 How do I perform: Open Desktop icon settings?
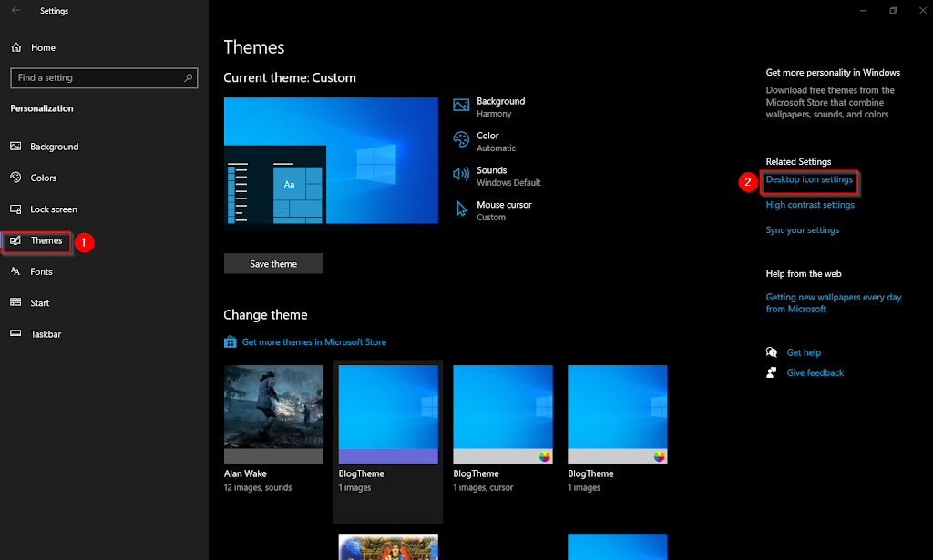coord(809,181)
